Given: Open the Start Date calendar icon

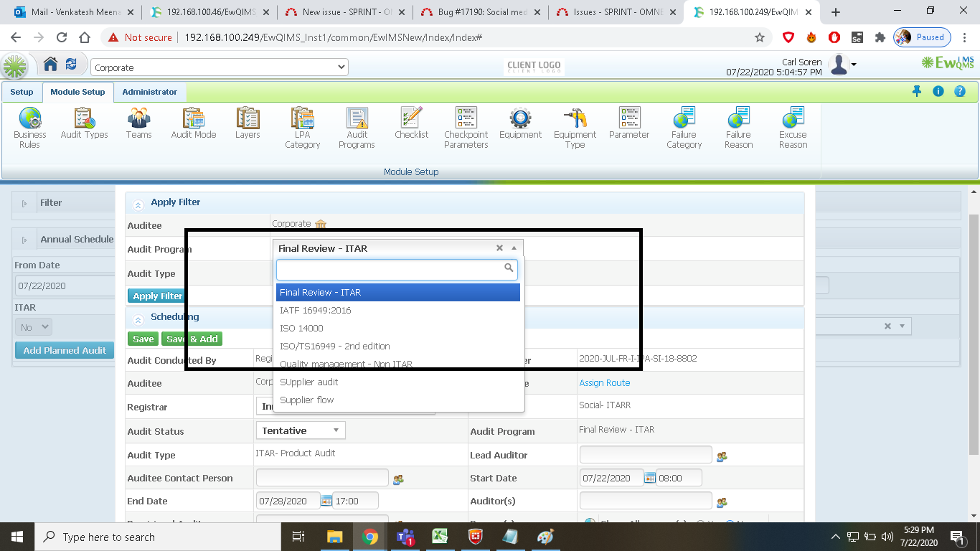Looking at the screenshot, I should point(649,478).
